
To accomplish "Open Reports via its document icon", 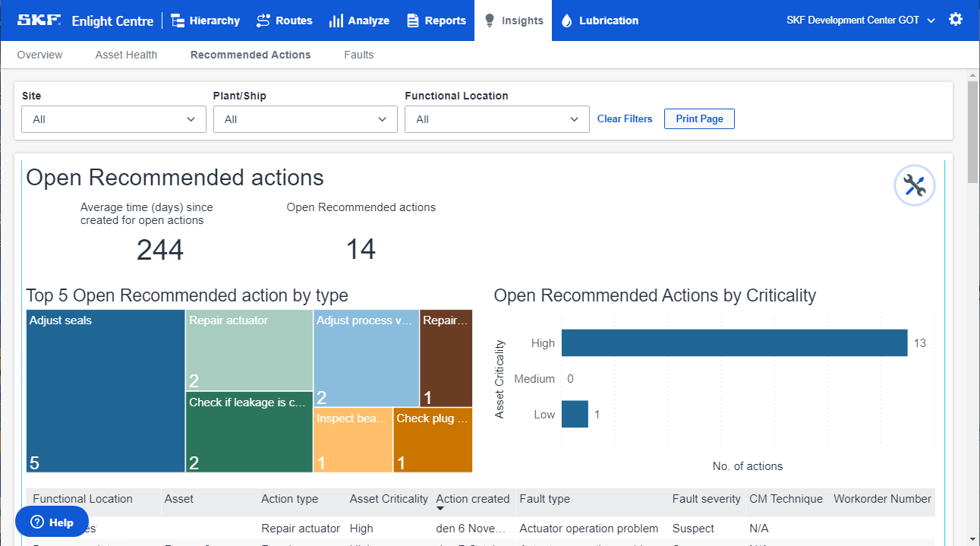I will pos(411,21).
